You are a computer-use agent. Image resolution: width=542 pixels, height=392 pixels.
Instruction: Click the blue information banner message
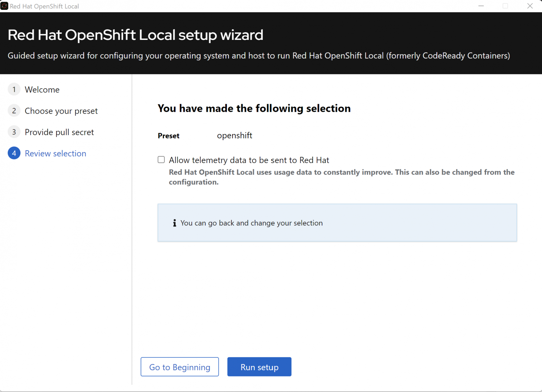(251, 223)
